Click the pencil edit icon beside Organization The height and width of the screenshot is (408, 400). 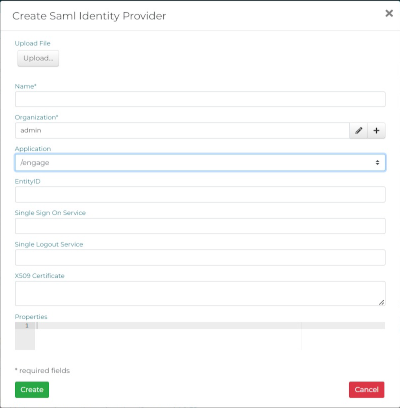358,130
